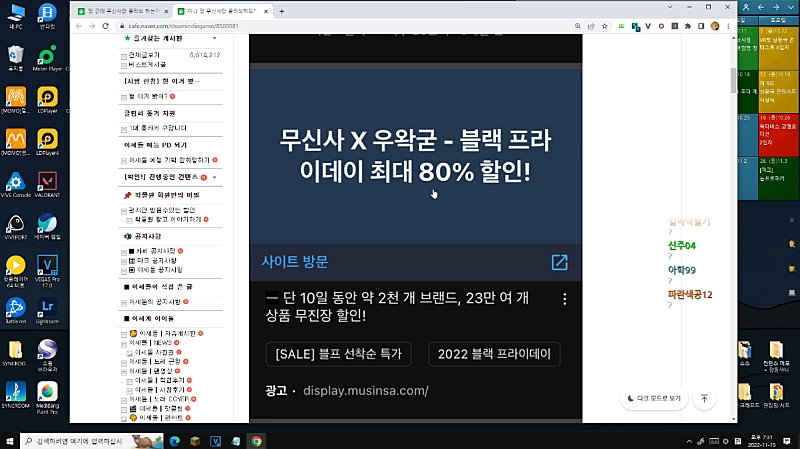
Task: Go to next week in the calendar widget
Action: 776,7
